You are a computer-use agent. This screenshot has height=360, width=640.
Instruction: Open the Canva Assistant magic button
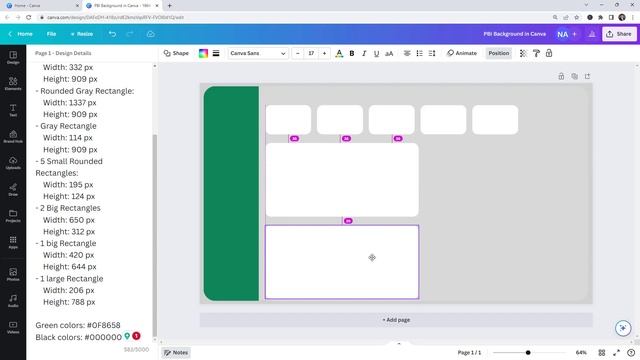(623, 328)
